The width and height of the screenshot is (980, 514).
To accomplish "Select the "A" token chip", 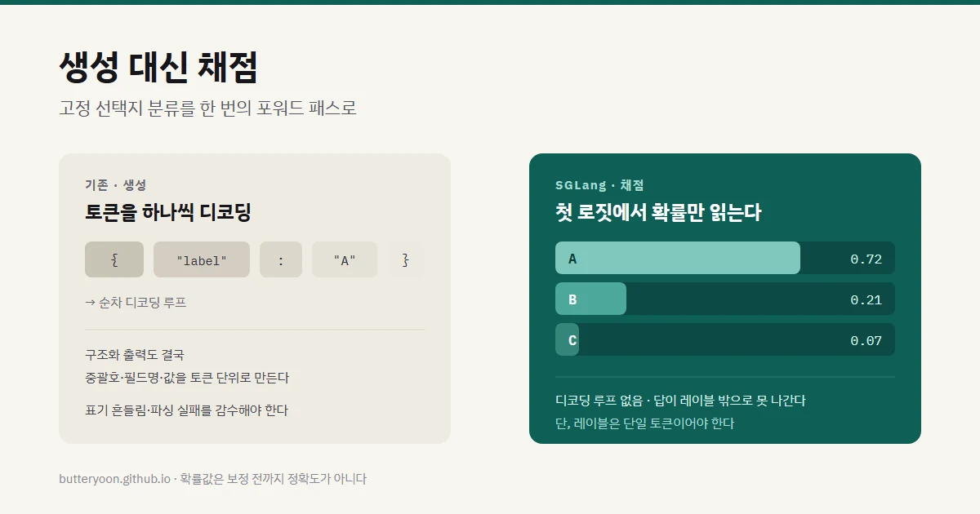I will pyautogui.click(x=345, y=259).
